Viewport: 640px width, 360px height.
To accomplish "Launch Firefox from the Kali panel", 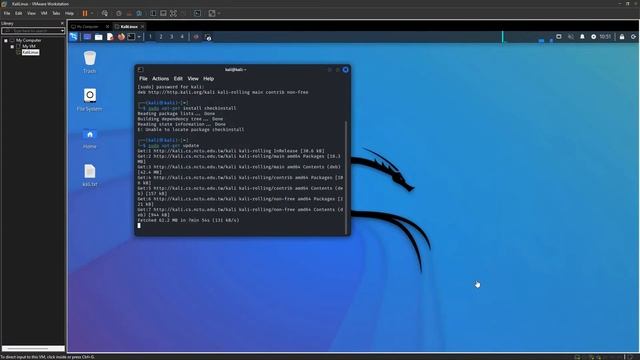I will (x=121, y=37).
